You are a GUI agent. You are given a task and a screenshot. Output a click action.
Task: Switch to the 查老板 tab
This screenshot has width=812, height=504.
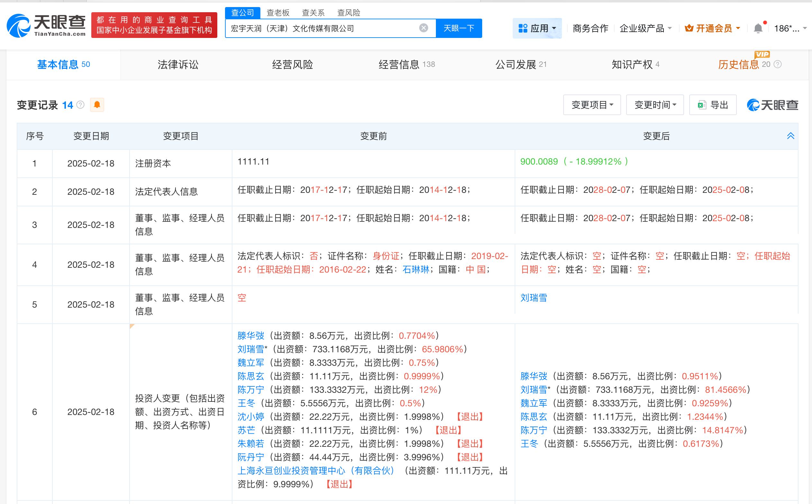point(278,13)
